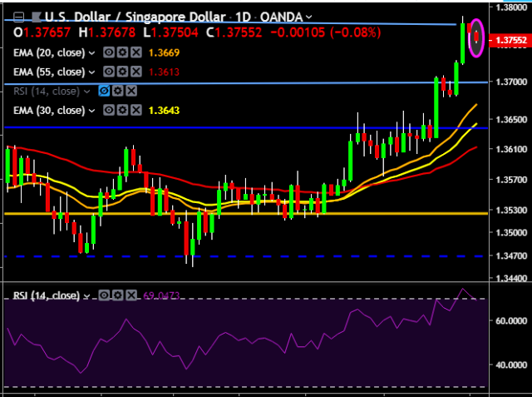This screenshot has width=532, height=397.
Task: Select the solid blue line near 1.364
Action: [x=246, y=127]
